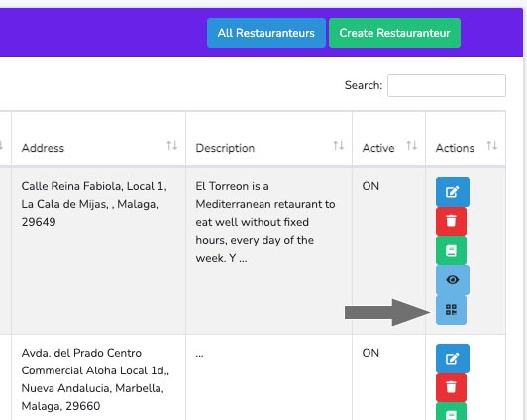The image size is (527, 420).
Task: Edit the Avda. del Prado restaurant entry
Action: [453, 359]
